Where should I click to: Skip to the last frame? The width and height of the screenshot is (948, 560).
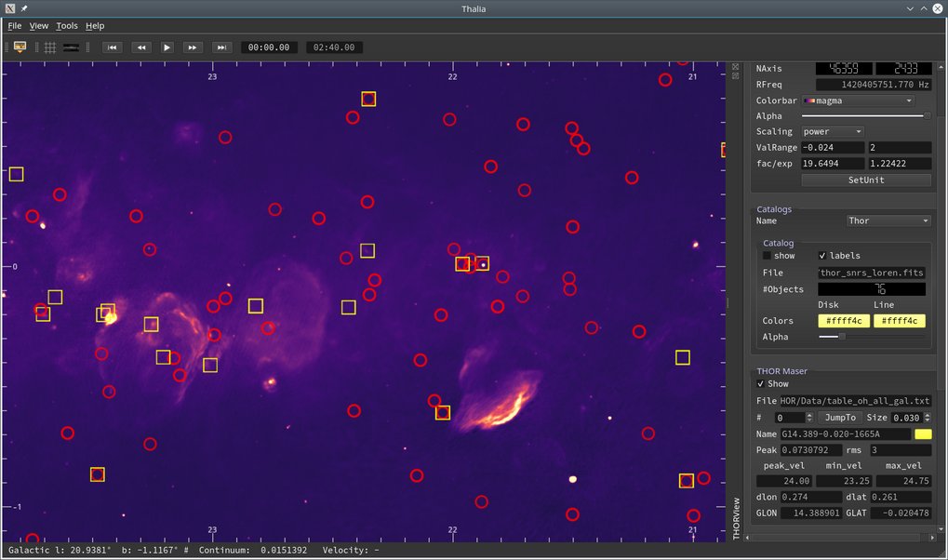(221, 47)
